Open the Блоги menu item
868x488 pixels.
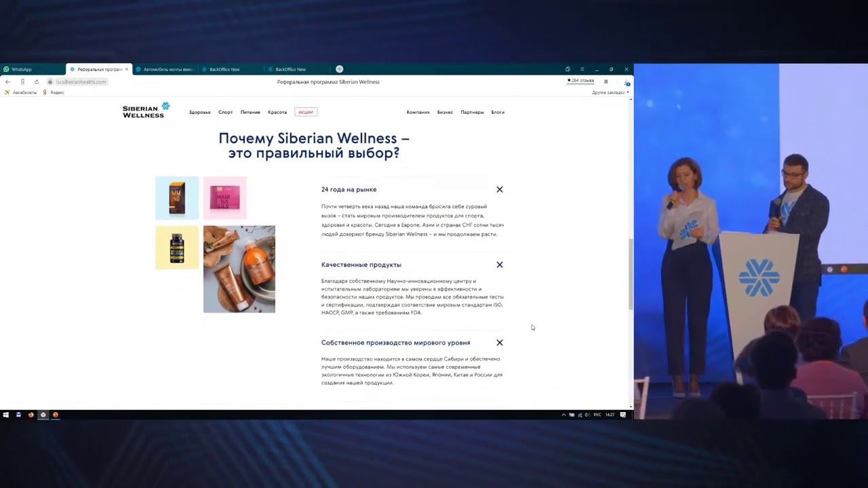[498, 112]
